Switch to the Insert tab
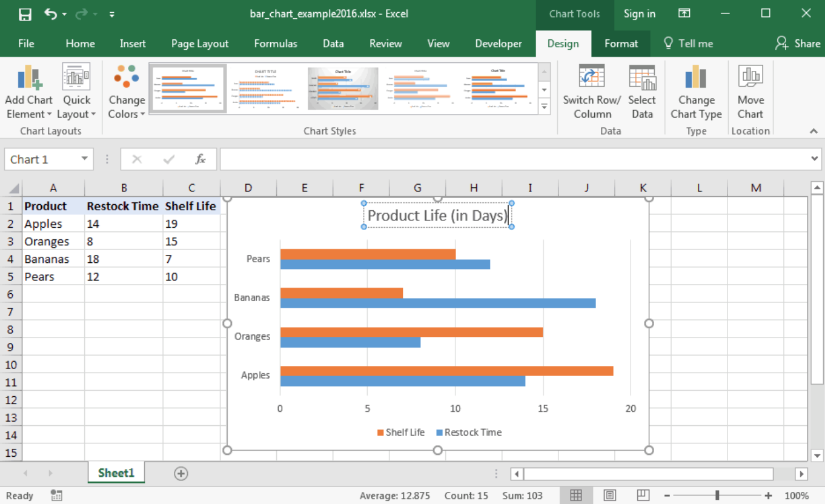 pos(133,44)
